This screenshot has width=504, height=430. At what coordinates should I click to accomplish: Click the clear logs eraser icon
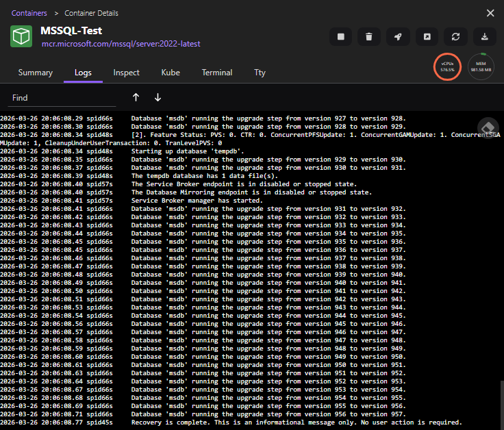pos(488,127)
